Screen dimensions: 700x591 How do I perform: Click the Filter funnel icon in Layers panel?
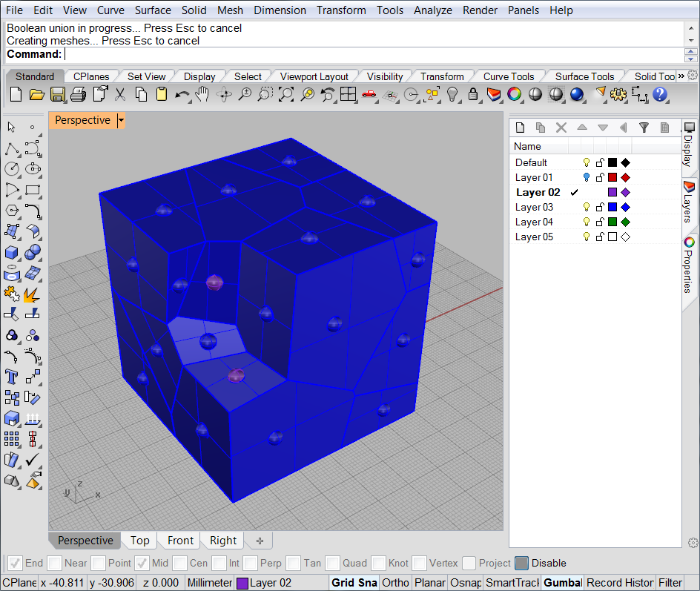tap(644, 128)
